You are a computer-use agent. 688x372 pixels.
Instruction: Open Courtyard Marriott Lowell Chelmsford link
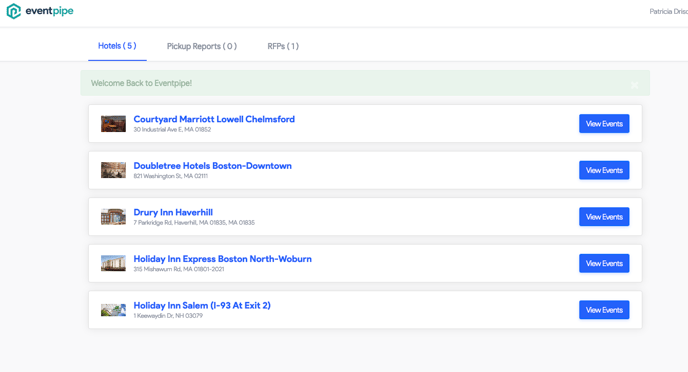214,119
